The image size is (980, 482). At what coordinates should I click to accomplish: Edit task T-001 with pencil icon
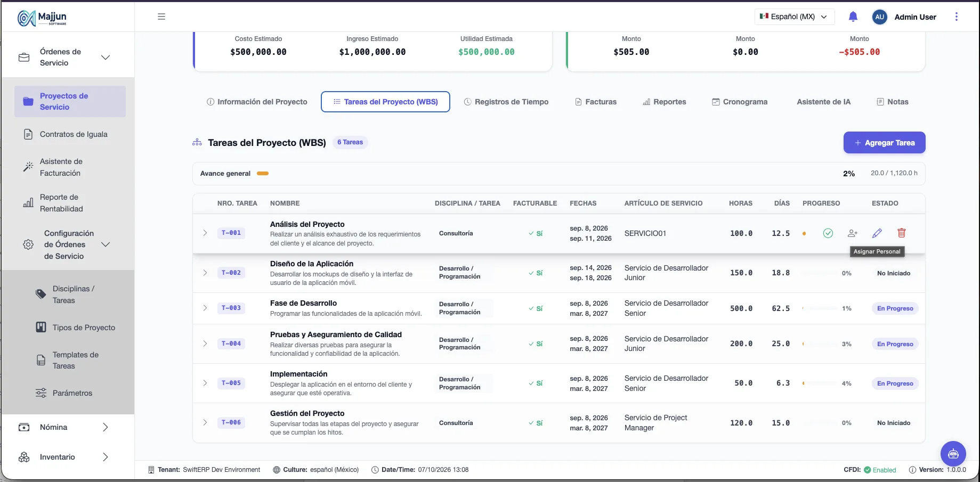click(x=877, y=233)
